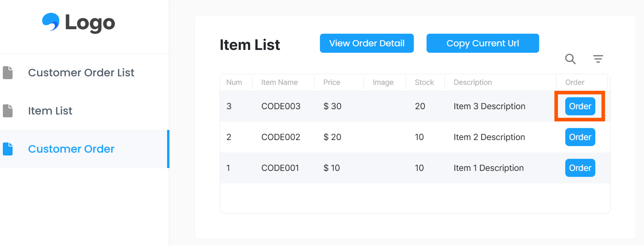Click the blue document icon beside Customer Order
Image resolution: width=644 pixels, height=246 pixels.
[x=8, y=149]
